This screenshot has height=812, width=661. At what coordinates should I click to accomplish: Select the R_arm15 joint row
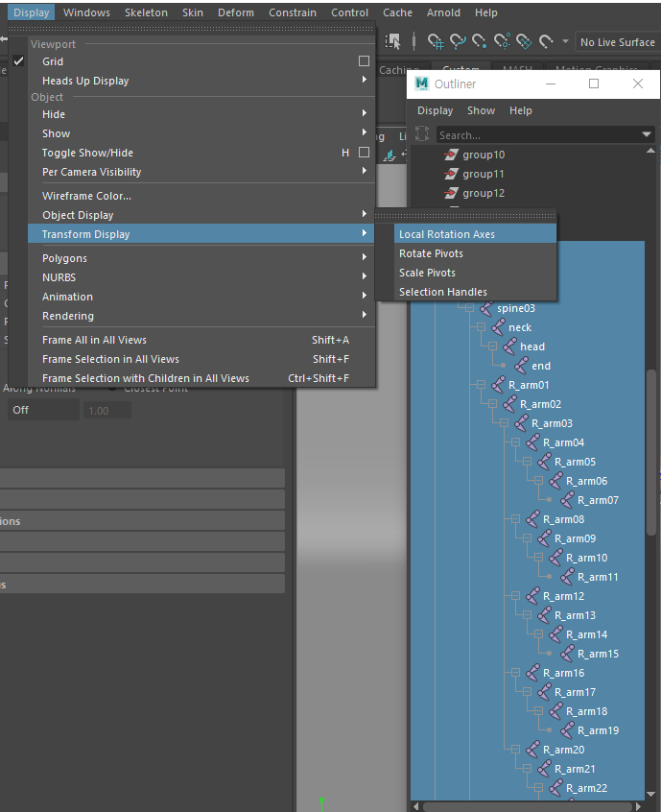point(528,654)
